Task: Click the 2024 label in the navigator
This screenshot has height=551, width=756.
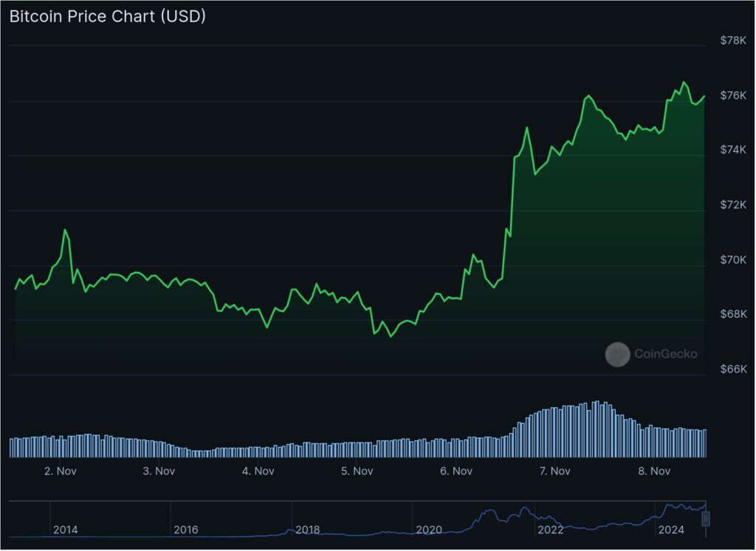Action: click(671, 530)
